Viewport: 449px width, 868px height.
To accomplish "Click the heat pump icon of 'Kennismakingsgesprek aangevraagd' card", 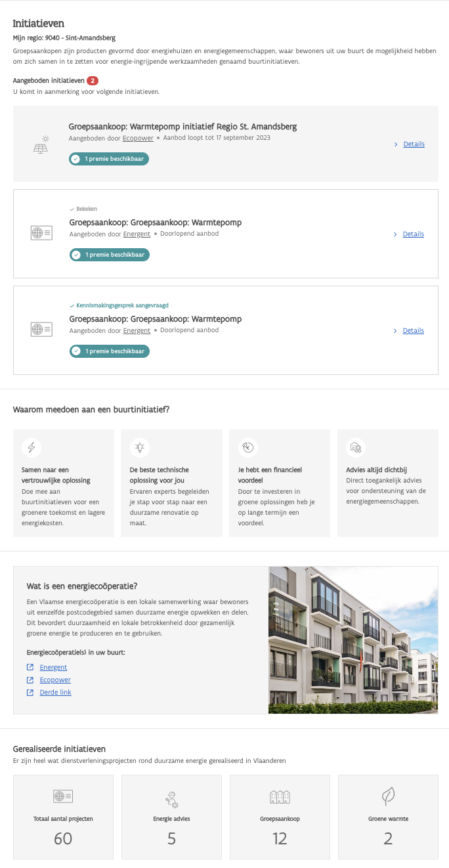I will pos(41,330).
